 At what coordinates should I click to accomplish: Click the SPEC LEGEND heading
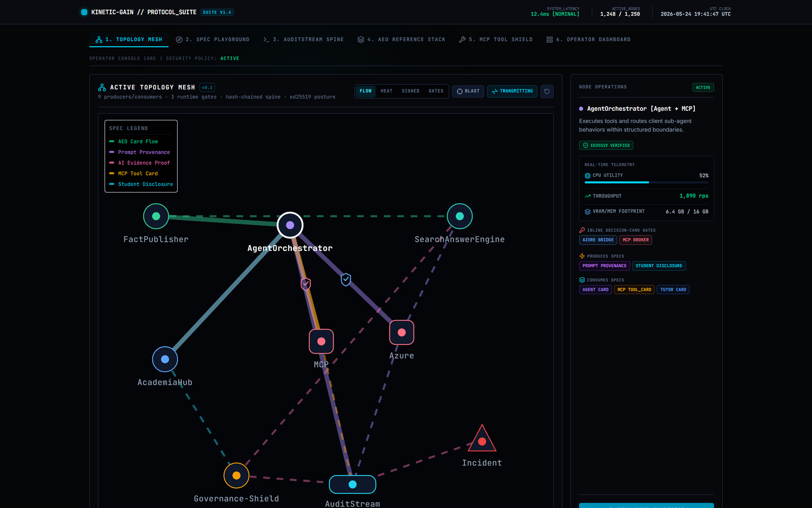click(x=128, y=129)
